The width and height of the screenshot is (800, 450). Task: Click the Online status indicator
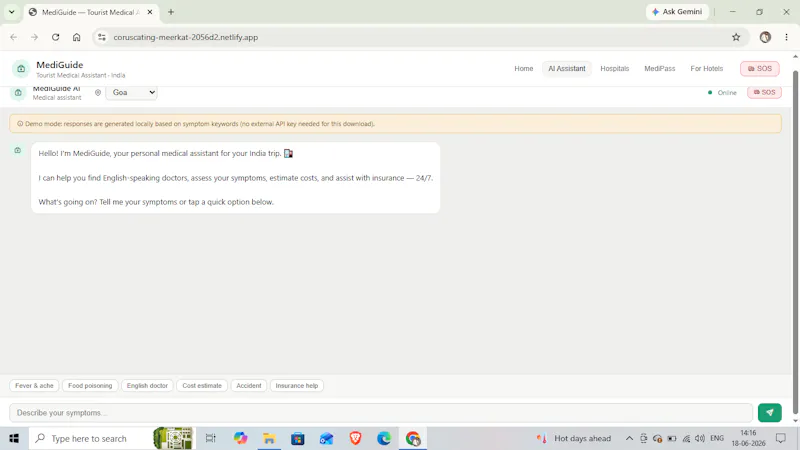(722, 92)
